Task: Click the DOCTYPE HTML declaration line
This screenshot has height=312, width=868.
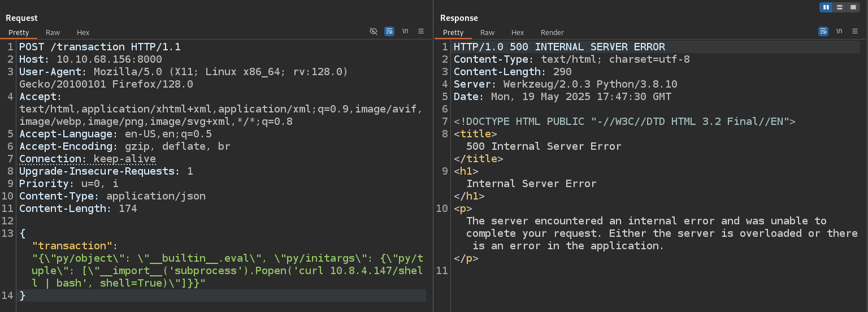Action: pos(625,122)
